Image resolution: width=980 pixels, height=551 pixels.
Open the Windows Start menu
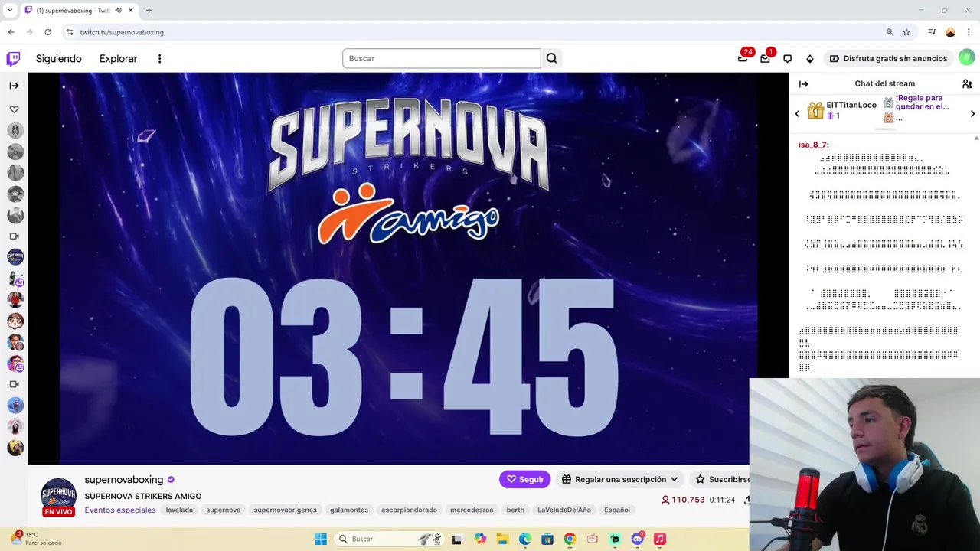[x=321, y=539]
